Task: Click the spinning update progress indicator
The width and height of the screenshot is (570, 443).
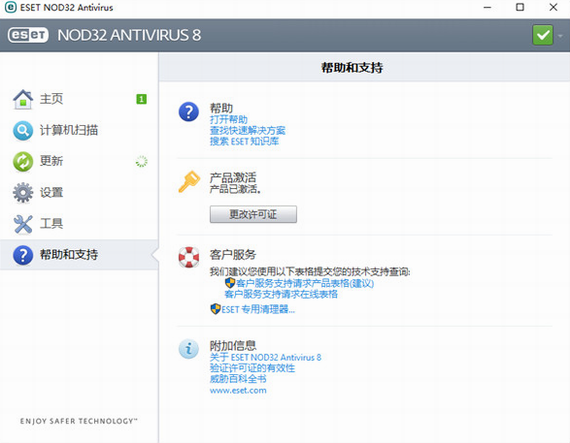Action: click(x=141, y=161)
